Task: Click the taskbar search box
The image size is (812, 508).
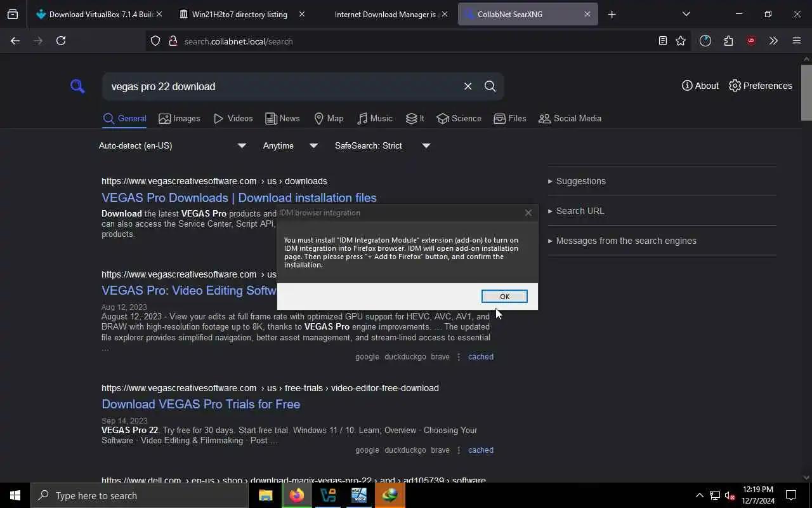Action: 140,495
